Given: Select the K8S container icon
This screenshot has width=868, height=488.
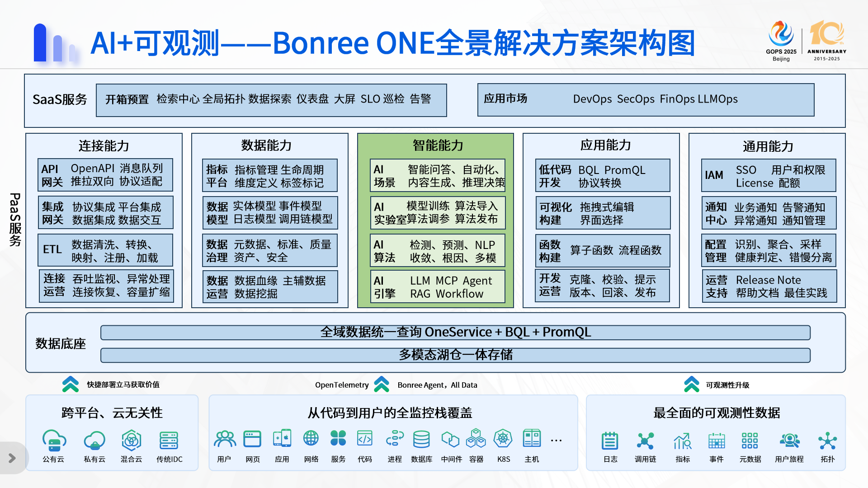Looking at the screenshot, I should click(x=503, y=439).
